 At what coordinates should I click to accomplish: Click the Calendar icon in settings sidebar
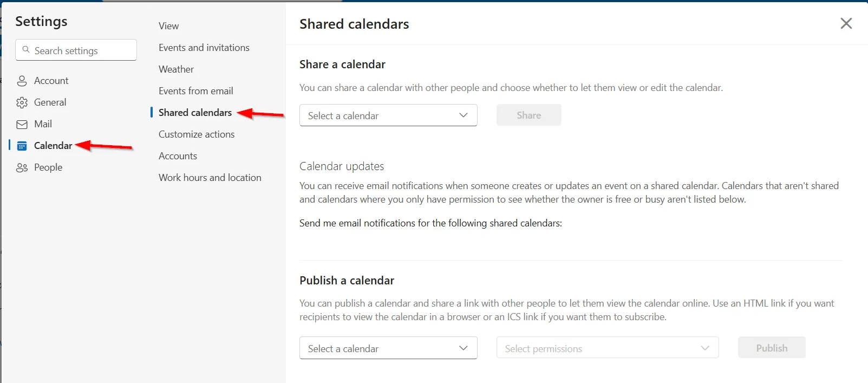tap(22, 145)
